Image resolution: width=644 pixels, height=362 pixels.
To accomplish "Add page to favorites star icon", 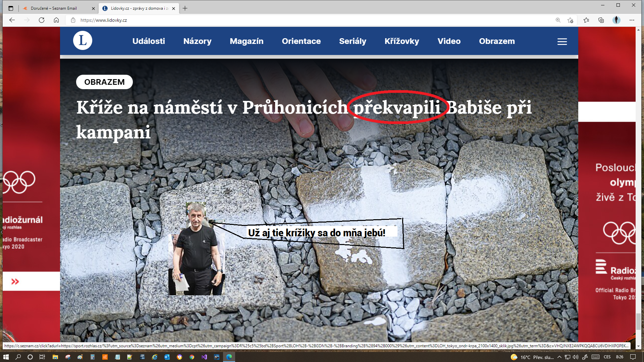I will coord(570,20).
